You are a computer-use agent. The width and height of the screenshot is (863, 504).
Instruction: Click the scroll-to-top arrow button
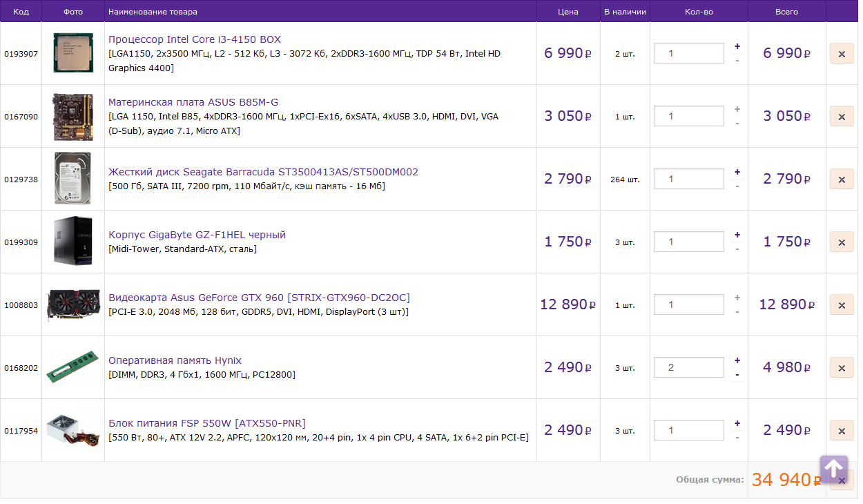(833, 469)
